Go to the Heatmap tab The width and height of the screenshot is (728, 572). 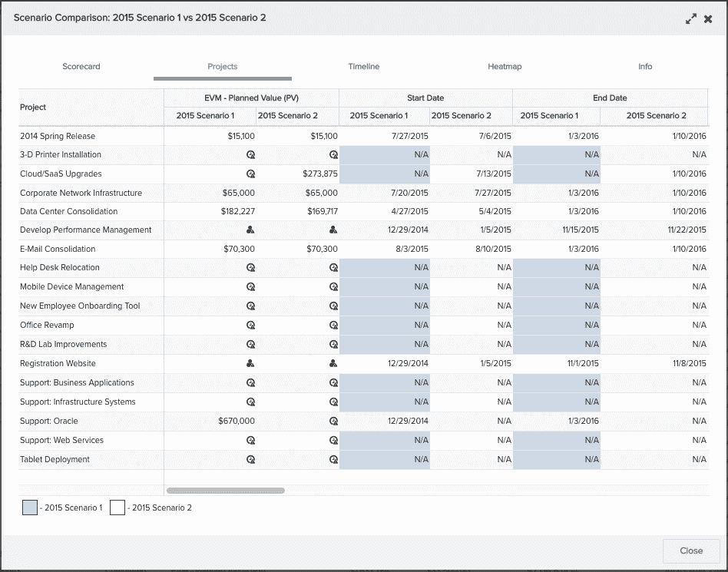point(505,67)
